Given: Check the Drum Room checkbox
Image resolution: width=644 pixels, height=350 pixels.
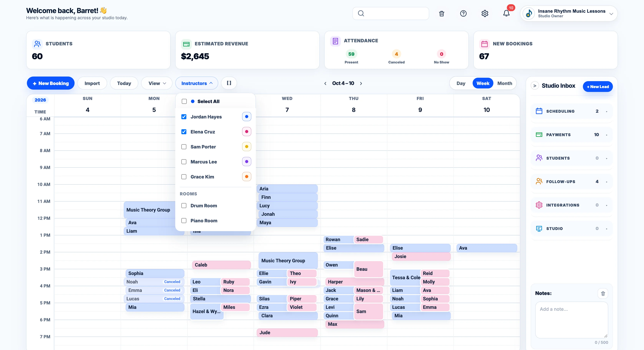Looking at the screenshot, I should pyautogui.click(x=184, y=206).
